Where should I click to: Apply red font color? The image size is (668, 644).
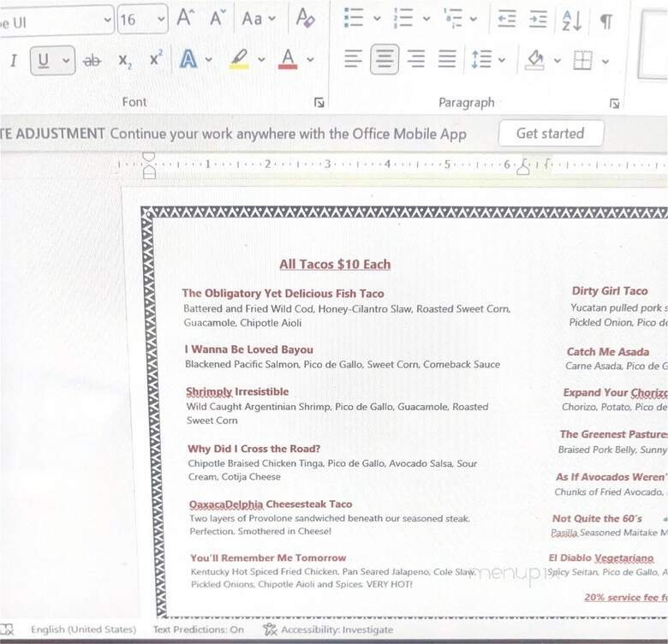pos(288,59)
